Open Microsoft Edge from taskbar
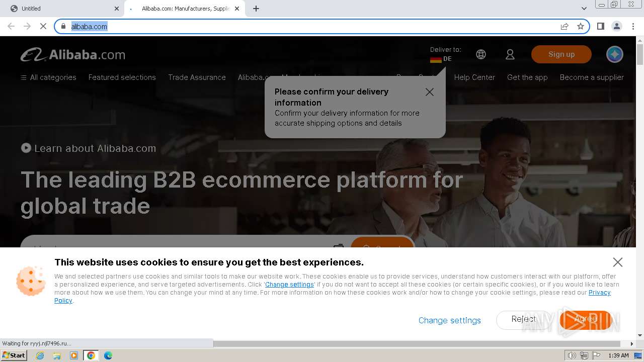The width and height of the screenshot is (644, 362). (108, 355)
